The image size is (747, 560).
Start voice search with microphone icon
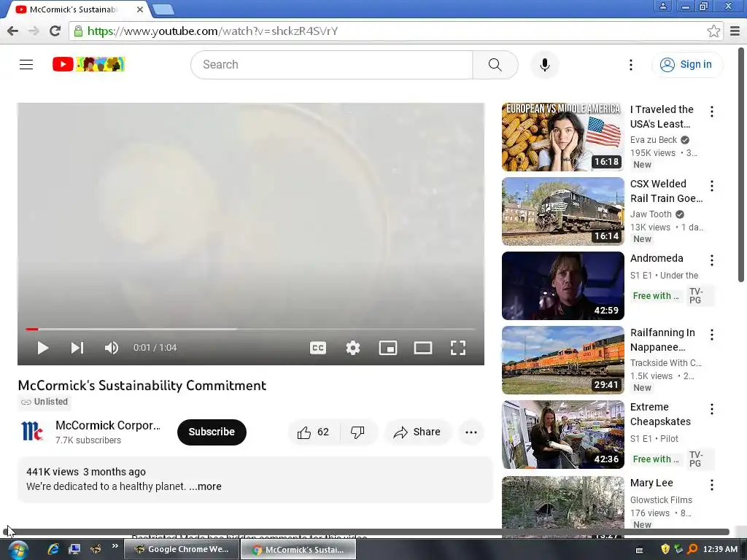coord(544,65)
